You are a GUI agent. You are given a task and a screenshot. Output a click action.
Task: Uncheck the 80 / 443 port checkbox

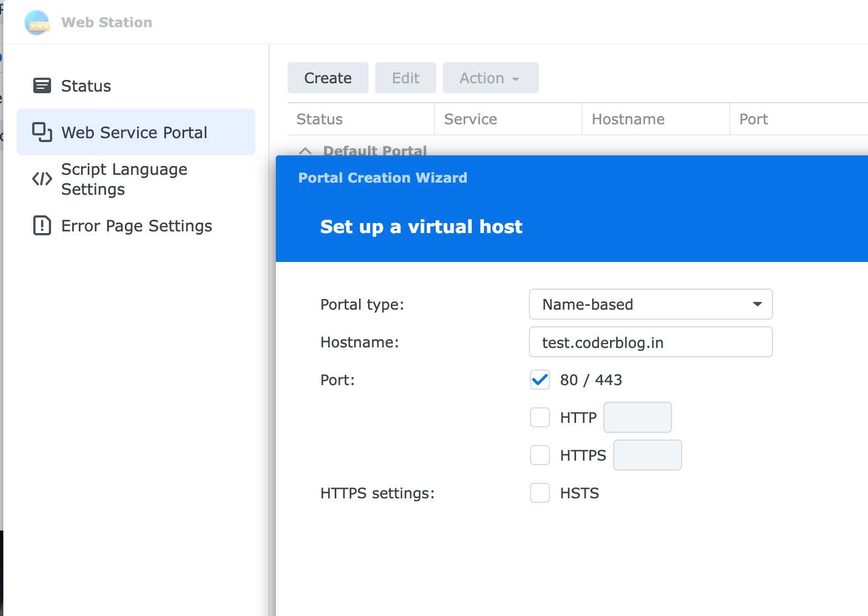pos(539,380)
